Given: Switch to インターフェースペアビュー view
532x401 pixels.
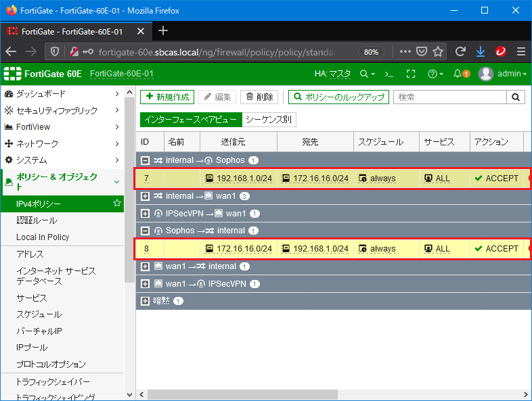Looking at the screenshot, I should tap(191, 120).
